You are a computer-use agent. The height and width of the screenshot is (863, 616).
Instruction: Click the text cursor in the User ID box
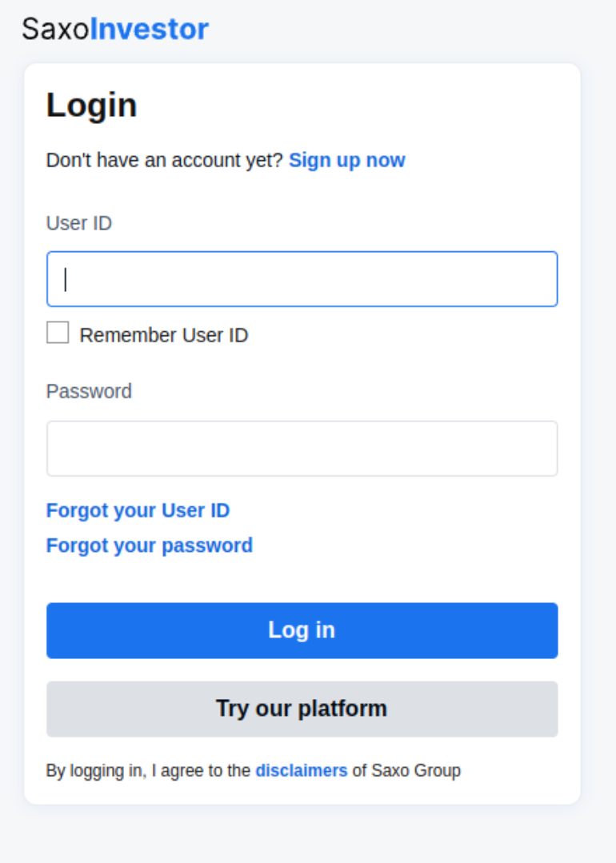[66, 279]
